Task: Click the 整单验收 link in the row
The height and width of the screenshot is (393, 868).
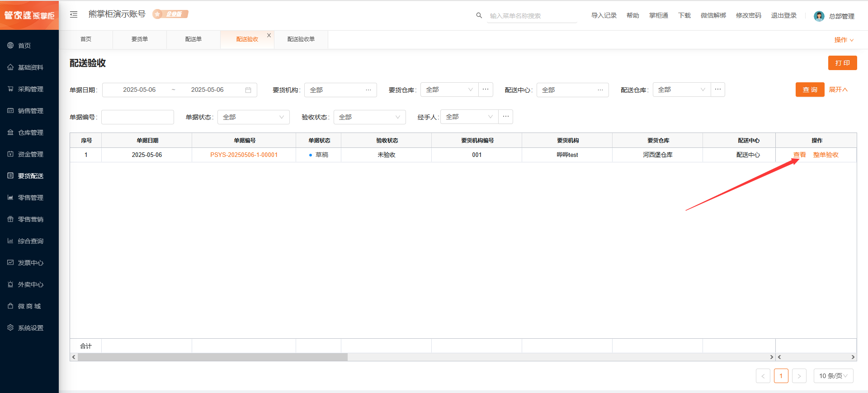Action: click(x=826, y=155)
